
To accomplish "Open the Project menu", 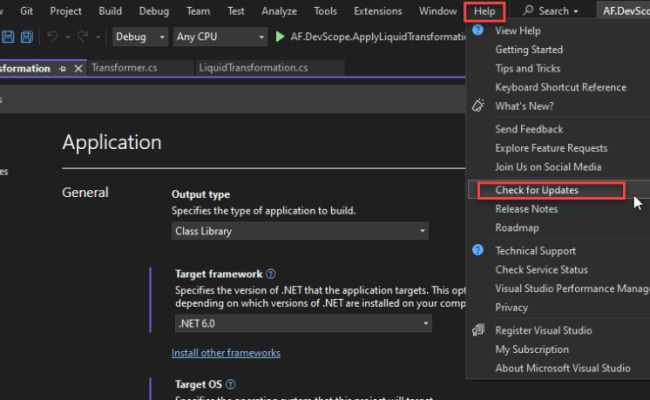I will tap(65, 11).
